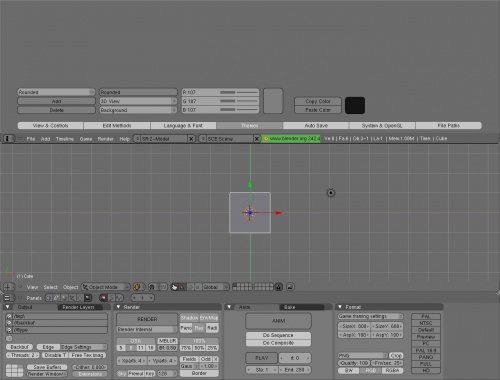Image resolution: width=500 pixels, height=380 pixels.
Task: Toggle the Pano render option
Action: [x=186, y=328]
